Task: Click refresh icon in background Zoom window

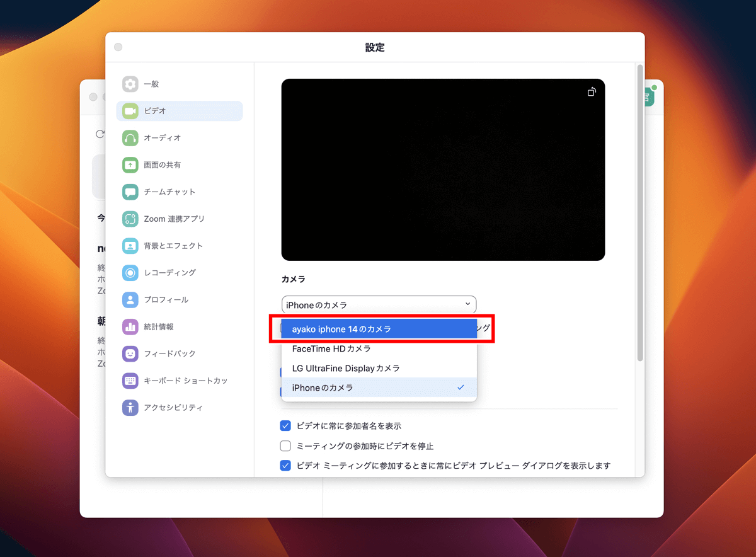Action: click(100, 134)
